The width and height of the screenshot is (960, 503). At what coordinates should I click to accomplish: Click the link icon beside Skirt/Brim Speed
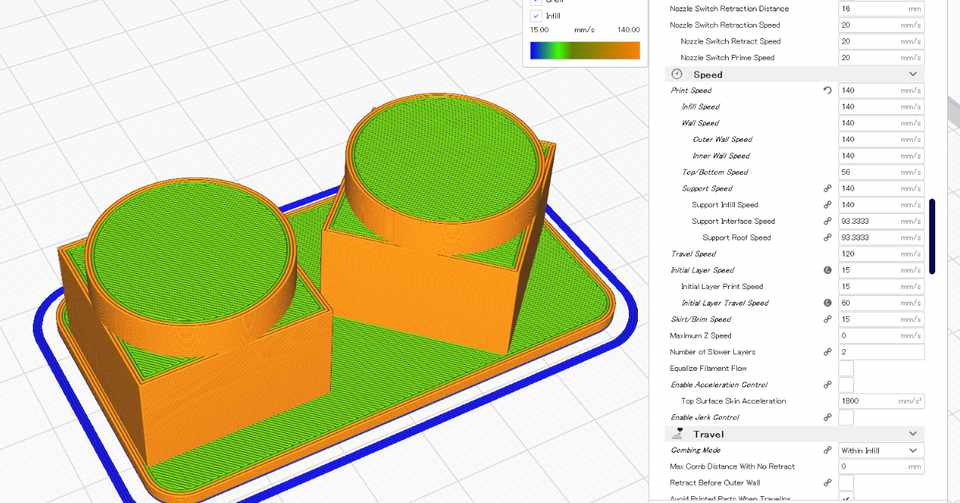click(x=827, y=319)
